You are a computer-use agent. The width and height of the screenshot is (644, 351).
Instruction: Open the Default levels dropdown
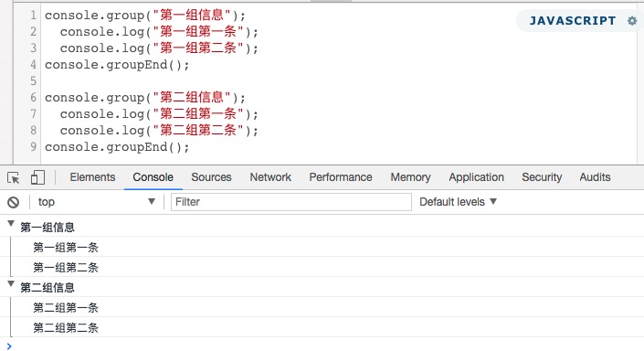click(458, 202)
